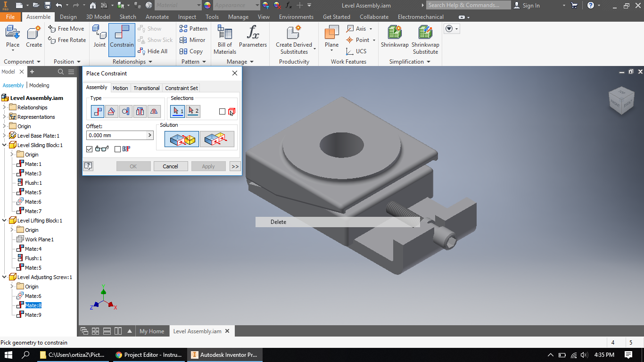Click the Free Rotate tool

(66, 40)
